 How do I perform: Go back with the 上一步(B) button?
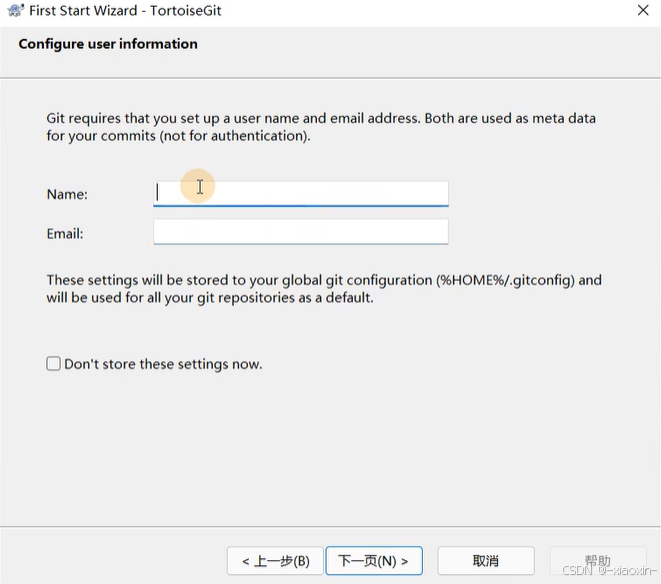[x=275, y=561]
